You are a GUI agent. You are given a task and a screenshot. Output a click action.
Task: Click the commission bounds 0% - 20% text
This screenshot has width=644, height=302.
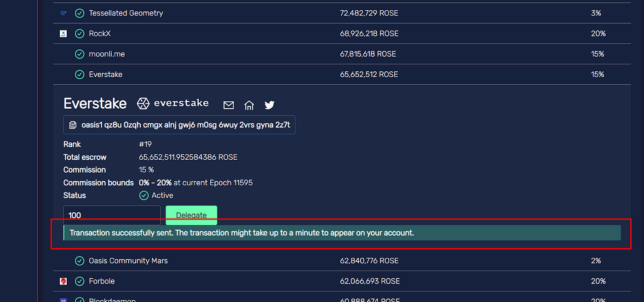click(155, 183)
